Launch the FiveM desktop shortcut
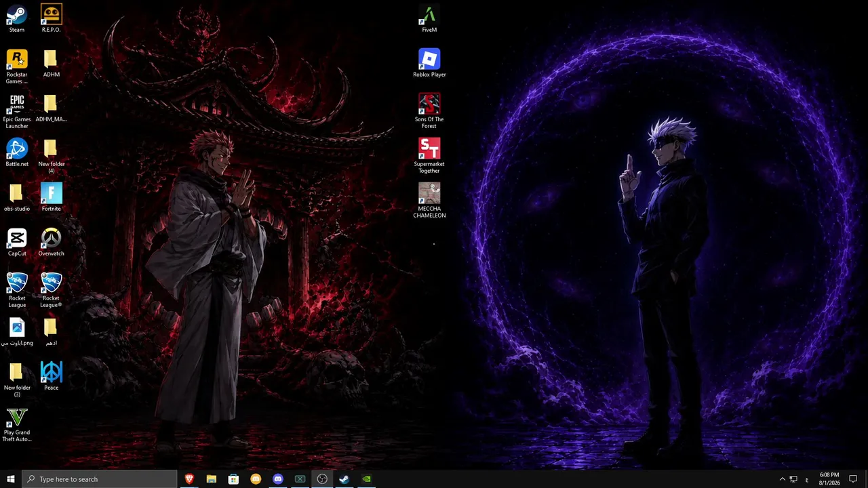Viewport: 868px width, 488px height. (429, 18)
